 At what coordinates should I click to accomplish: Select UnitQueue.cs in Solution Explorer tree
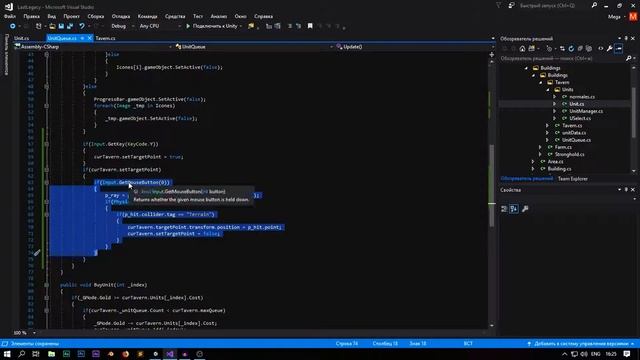pos(576,140)
